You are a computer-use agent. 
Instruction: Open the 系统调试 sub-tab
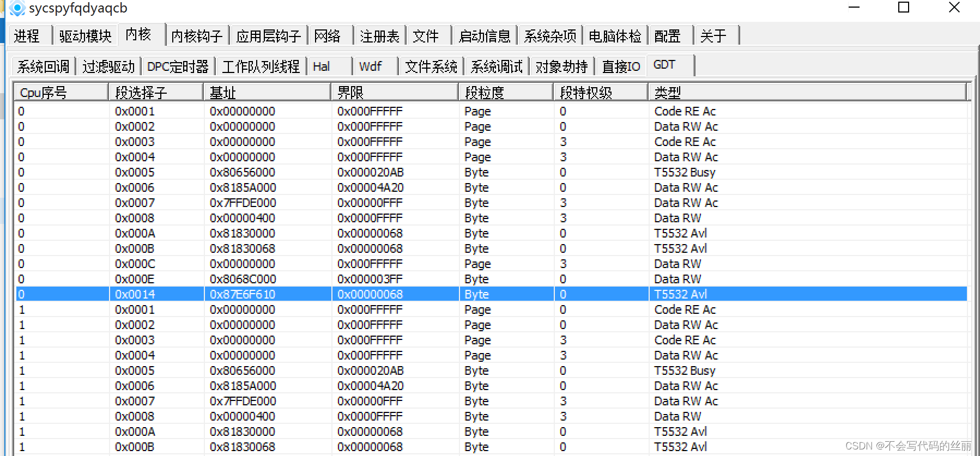coord(496,66)
